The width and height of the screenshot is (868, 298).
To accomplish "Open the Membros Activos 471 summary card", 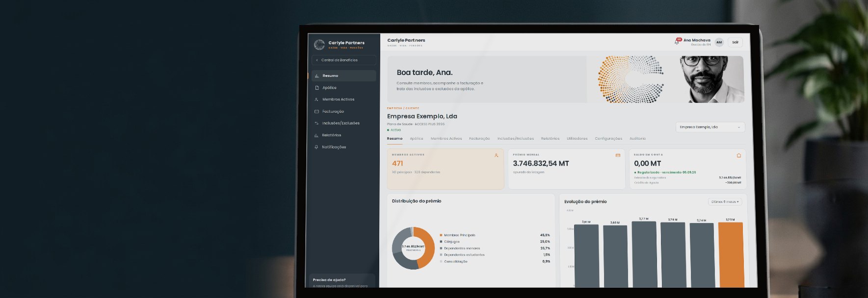I will [446, 169].
